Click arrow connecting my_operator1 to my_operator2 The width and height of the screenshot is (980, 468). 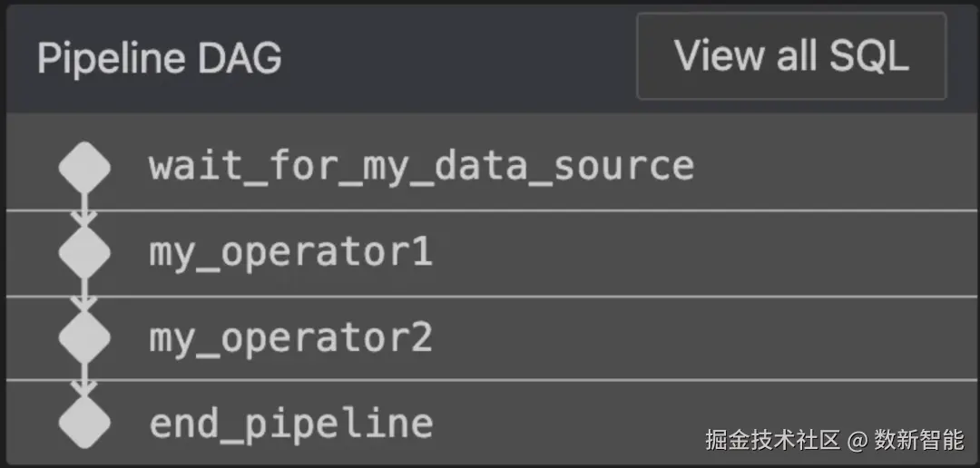(84, 296)
